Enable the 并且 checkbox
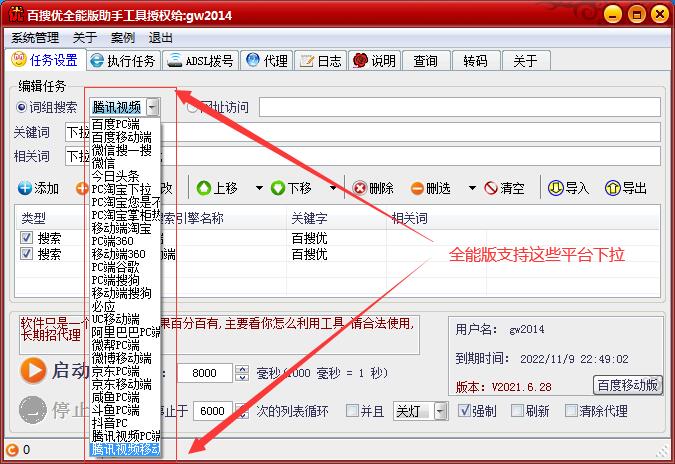 (x=352, y=411)
